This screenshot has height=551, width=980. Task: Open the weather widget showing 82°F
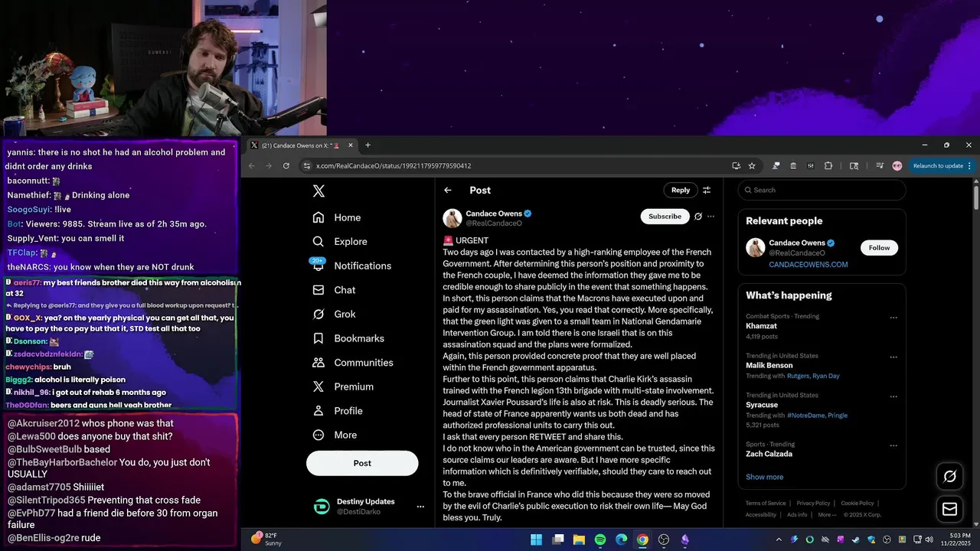[266, 539]
